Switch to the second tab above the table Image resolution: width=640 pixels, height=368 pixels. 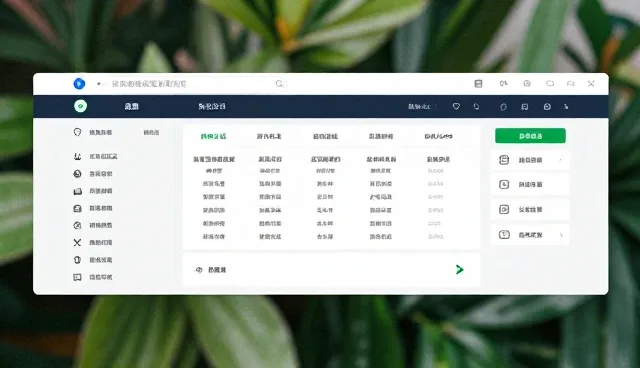[269, 136]
